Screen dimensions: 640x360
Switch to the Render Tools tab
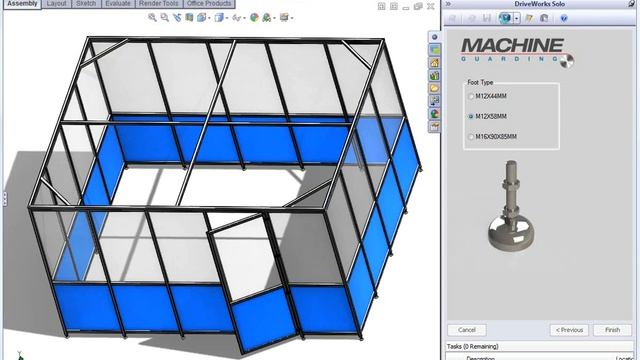pyautogui.click(x=158, y=4)
